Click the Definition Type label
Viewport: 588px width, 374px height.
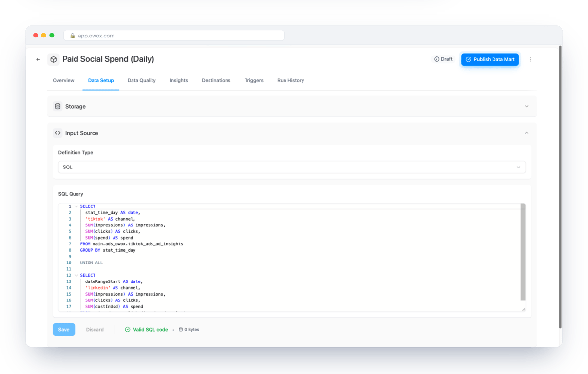[x=76, y=153]
